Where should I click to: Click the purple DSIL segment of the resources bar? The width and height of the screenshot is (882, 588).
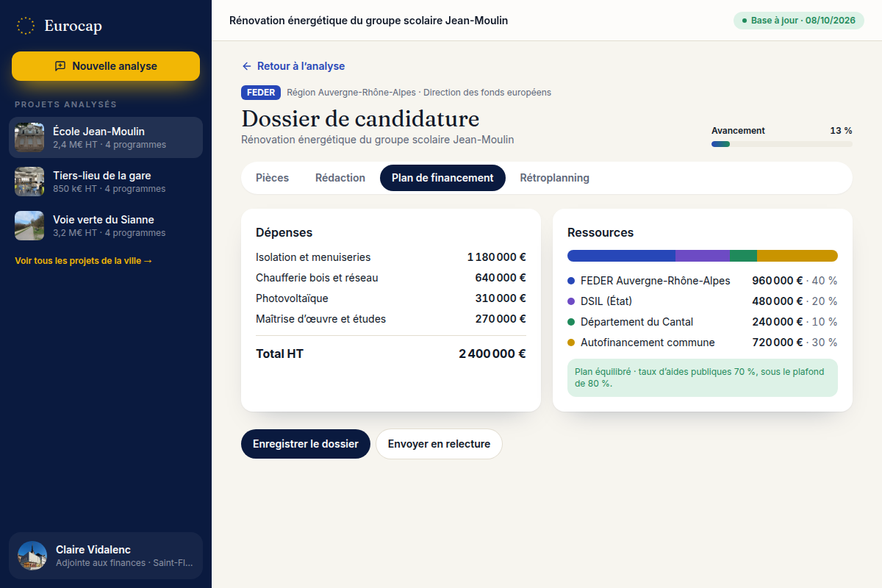click(703, 256)
